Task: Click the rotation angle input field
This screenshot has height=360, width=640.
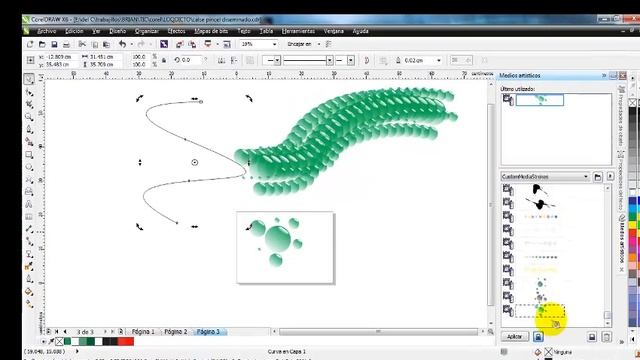Action: pos(191,60)
